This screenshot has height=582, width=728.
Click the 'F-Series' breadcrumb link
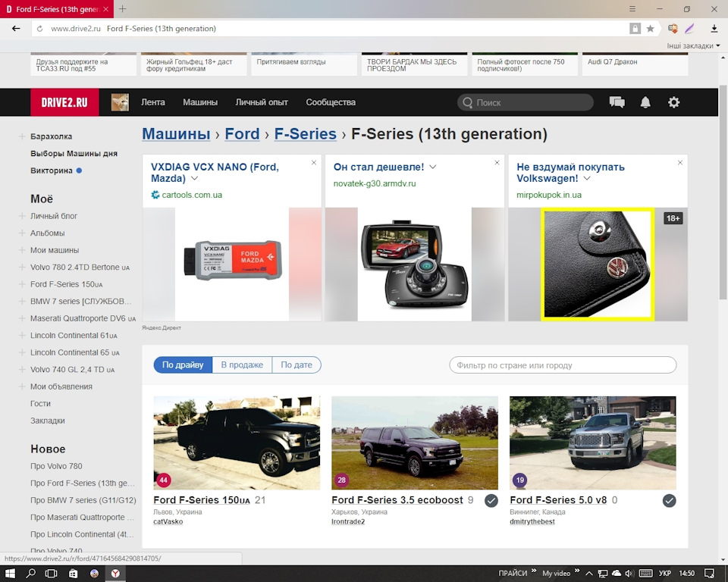(305, 133)
